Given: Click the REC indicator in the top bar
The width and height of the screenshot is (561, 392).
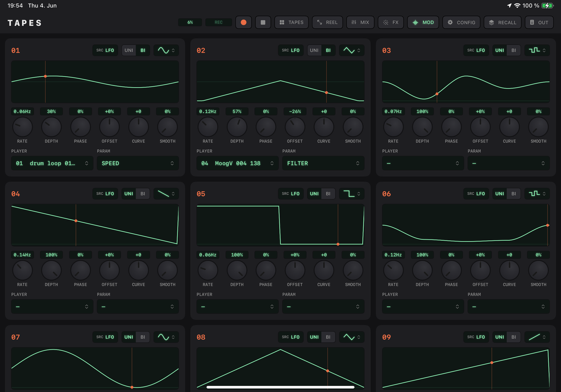Looking at the screenshot, I should point(218,22).
